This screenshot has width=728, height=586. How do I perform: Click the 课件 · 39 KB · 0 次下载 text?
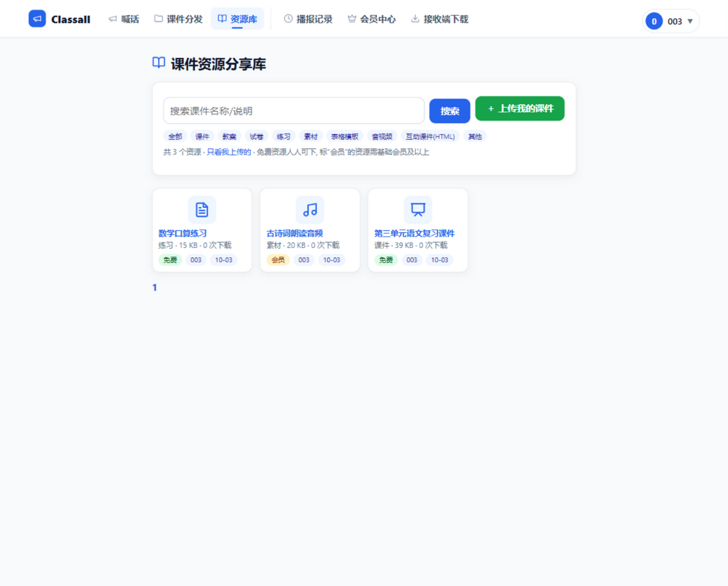(411, 245)
